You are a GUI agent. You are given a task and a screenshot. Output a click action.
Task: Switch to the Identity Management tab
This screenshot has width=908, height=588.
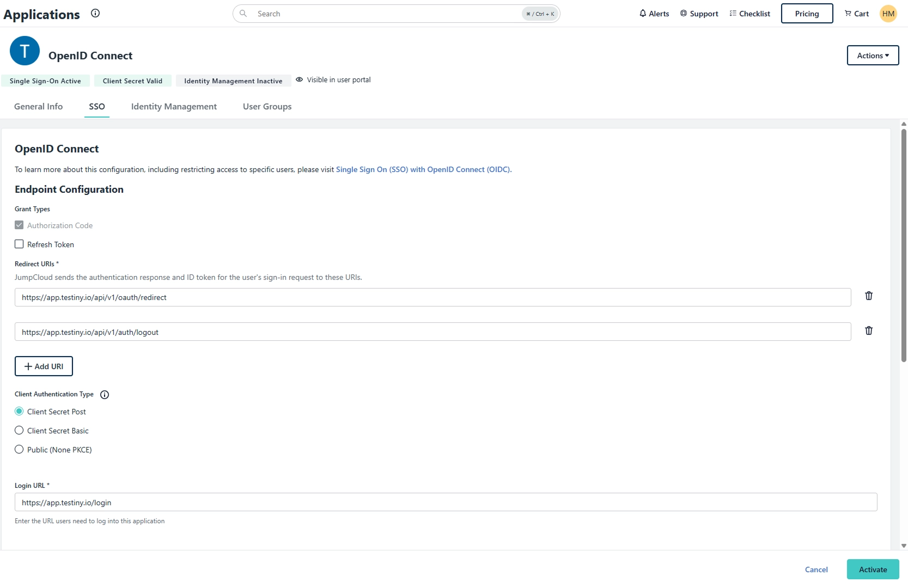pyautogui.click(x=174, y=107)
